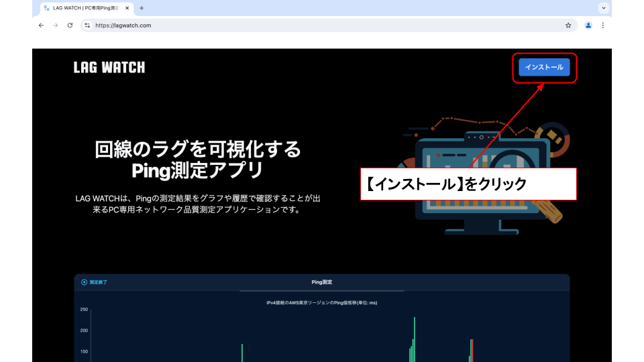Viewport: 644px width, 362px height.
Task: Click the 回線のラグを可視化する heading
Action: click(198, 149)
